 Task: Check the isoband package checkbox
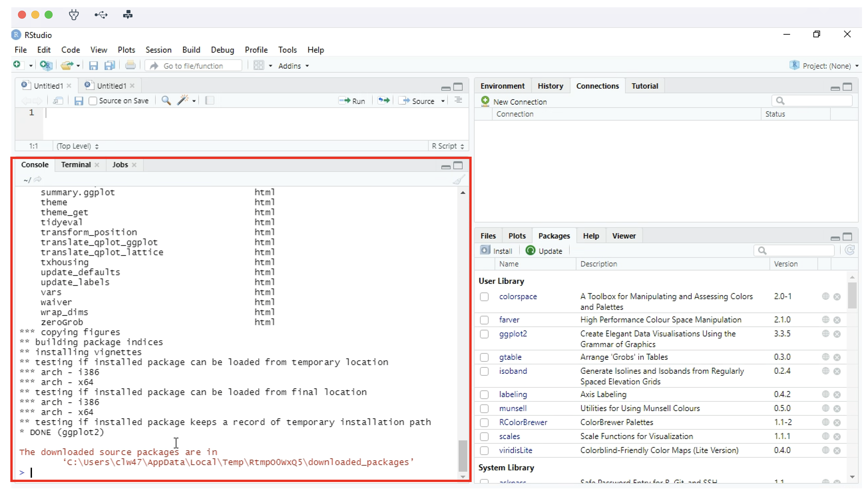[x=484, y=371]
